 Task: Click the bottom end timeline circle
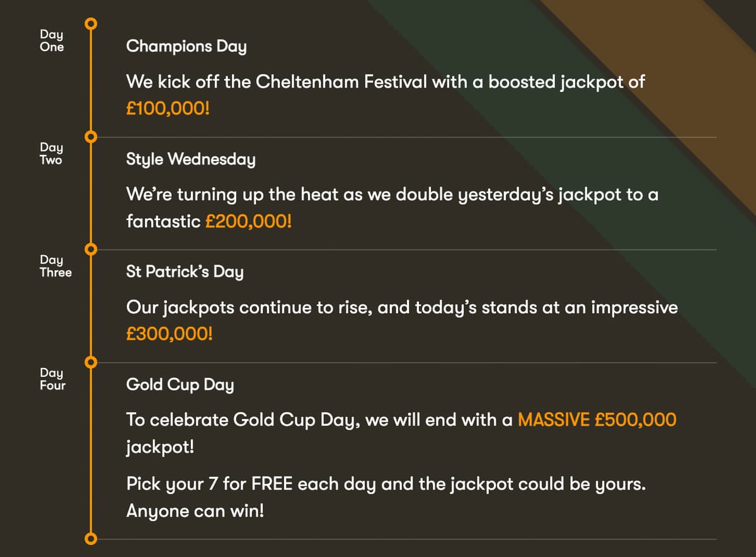pyautogui.click(x=91, y=539)
